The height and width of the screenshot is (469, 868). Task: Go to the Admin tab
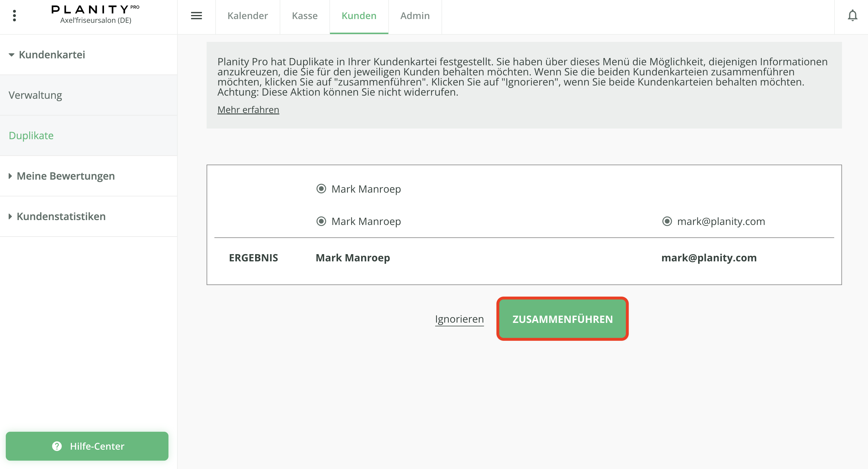414,16
